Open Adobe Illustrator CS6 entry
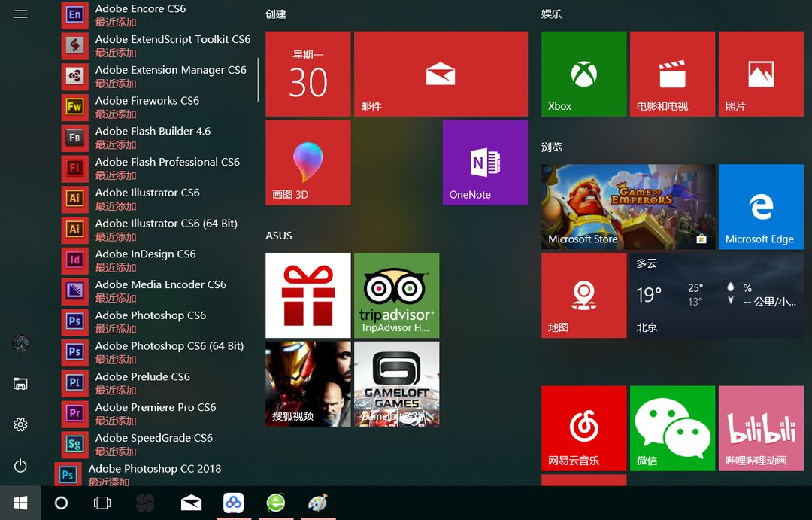 [x=156, y=199]
